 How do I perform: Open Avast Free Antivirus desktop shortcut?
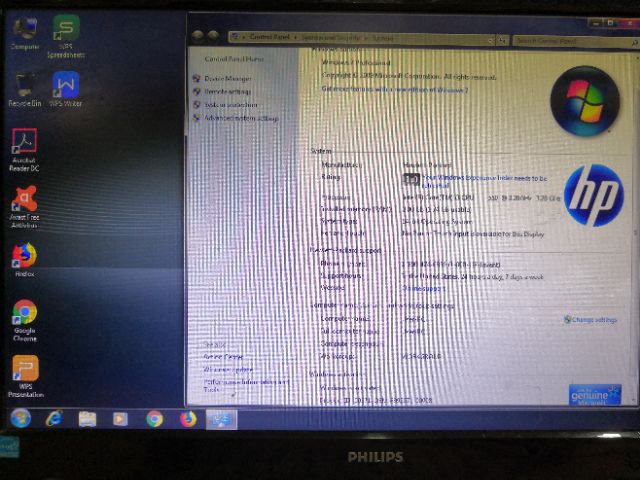24,205
